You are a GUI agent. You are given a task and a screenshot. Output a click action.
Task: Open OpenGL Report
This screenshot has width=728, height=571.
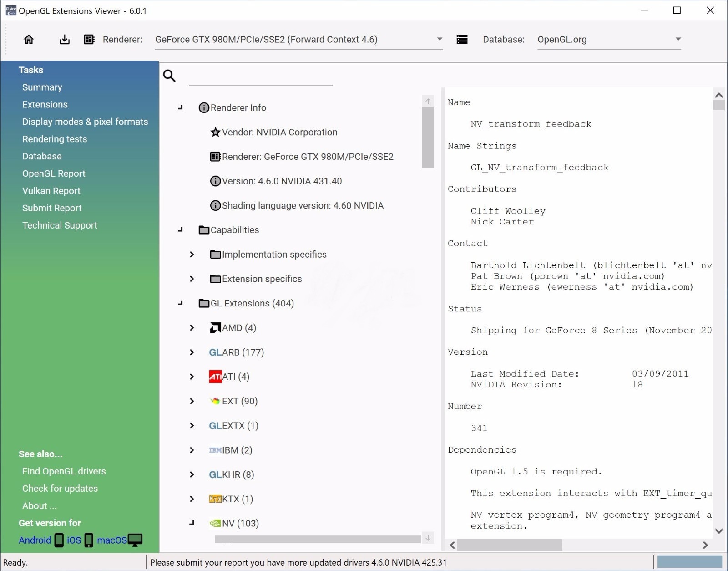(54, 174)
